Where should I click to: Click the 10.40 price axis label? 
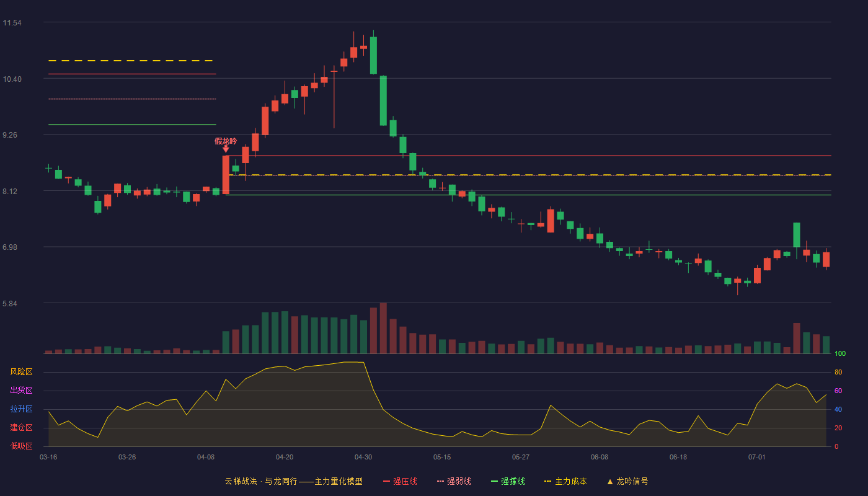12,79
